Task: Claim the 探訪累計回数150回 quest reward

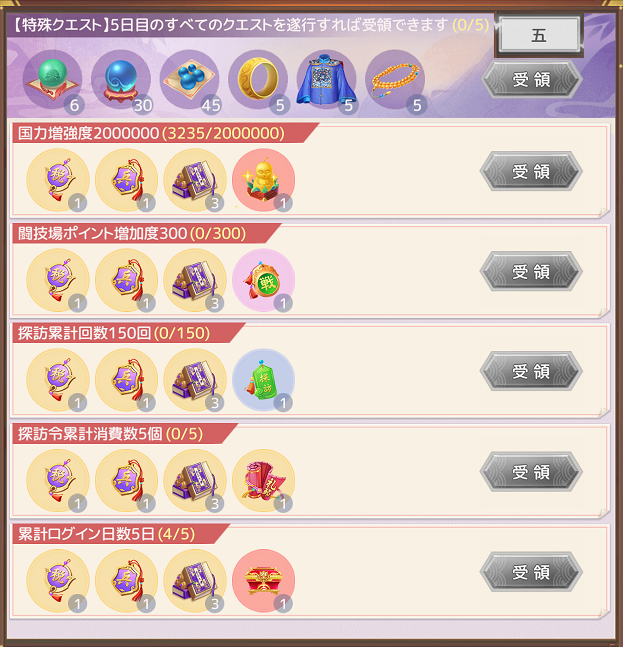Action: click(531, 371)
